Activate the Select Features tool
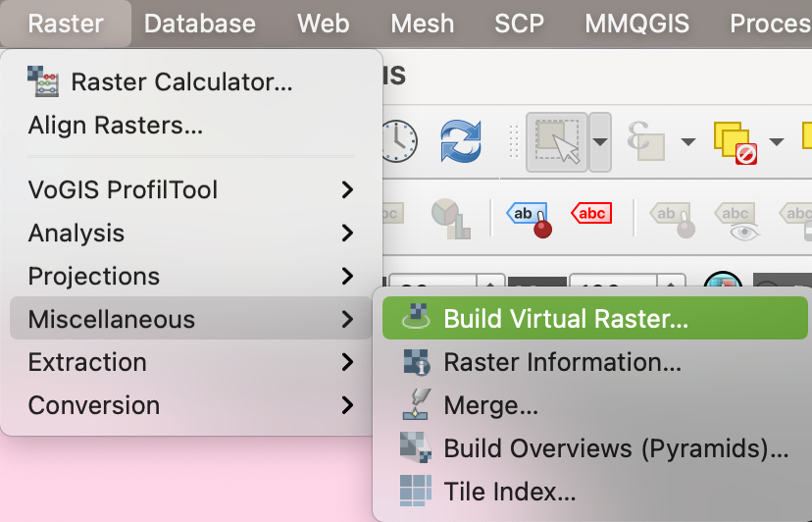Image resolution: width=812 pixels, height=522 pixels. point(556,142)
